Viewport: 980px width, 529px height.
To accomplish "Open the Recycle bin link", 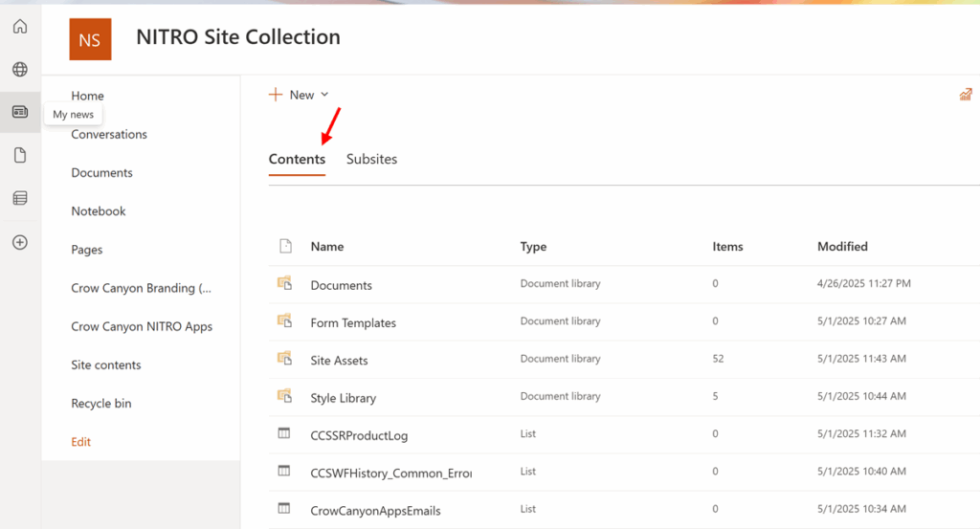I will click(101, 404).
